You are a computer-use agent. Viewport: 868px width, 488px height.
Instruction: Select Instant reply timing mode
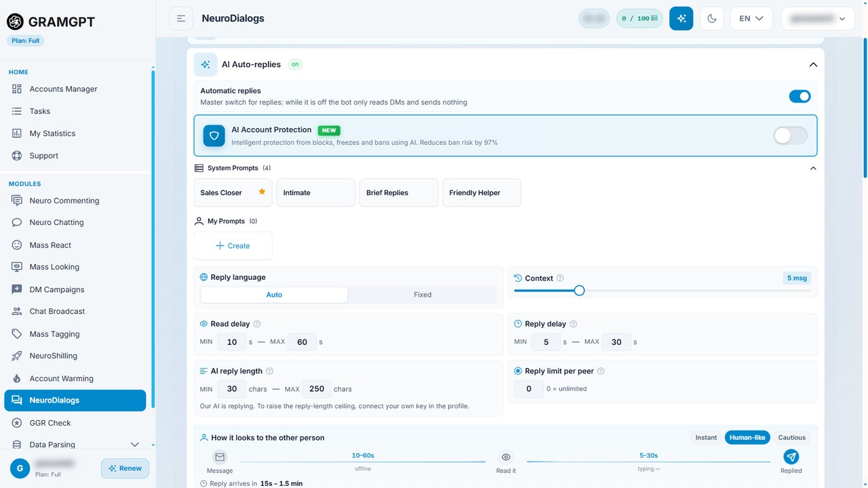coord(706,438)
